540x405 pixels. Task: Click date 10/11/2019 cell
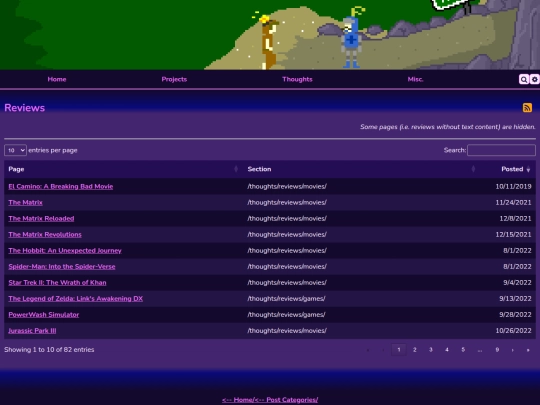(x=513, y=186)
